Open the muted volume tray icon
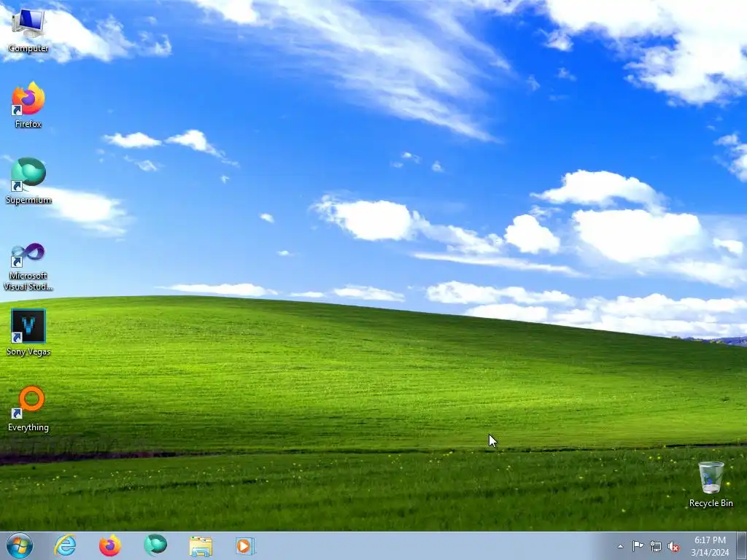 coord(673,547)
